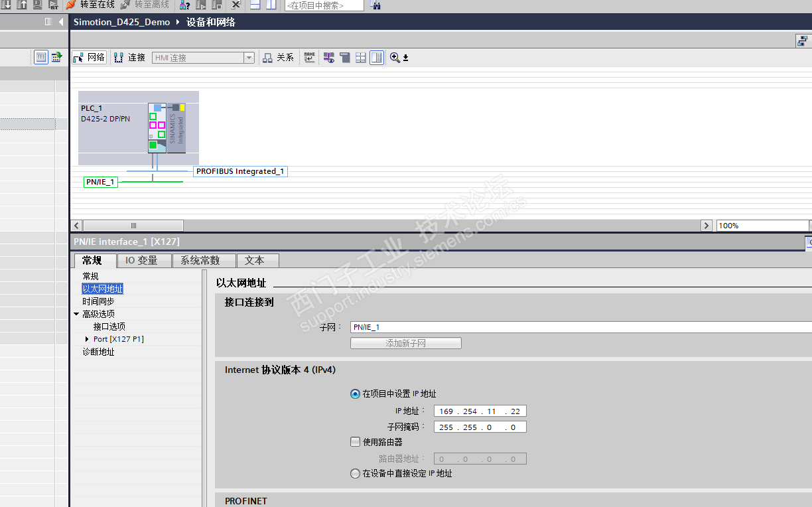Image resolution: width=812 pixels, height=507 pixels.
Task: Click the horizontal scrollbar left arrow
Action: click(76, 226)
